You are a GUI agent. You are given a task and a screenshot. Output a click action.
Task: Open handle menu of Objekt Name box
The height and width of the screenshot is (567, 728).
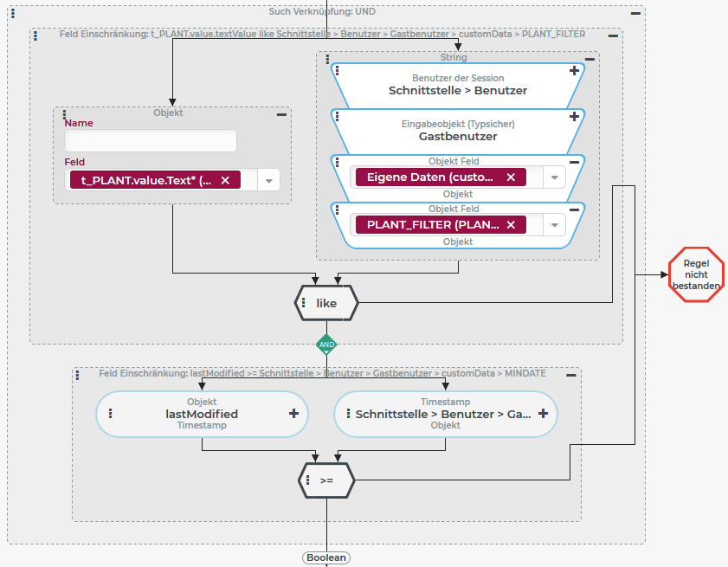(64, 114)
